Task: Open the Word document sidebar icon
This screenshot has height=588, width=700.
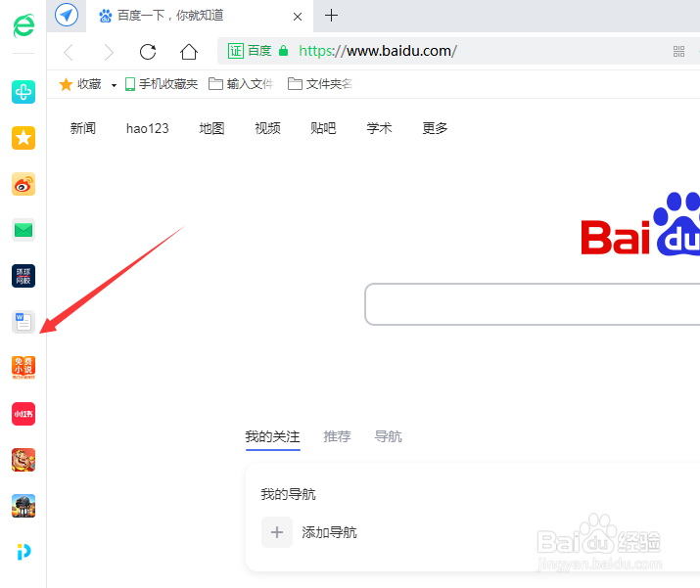Action: point(23,322)
